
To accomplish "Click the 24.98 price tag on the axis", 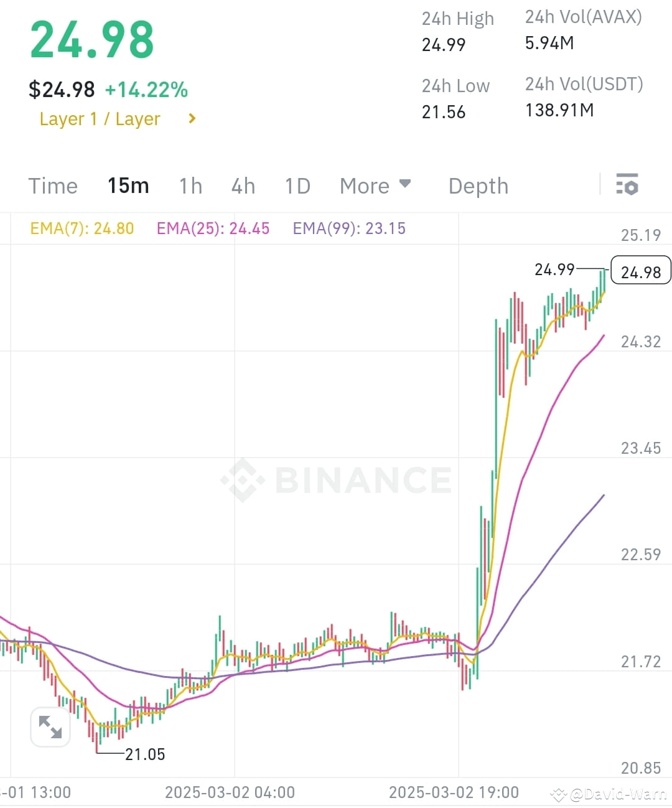I will (641, 271).
